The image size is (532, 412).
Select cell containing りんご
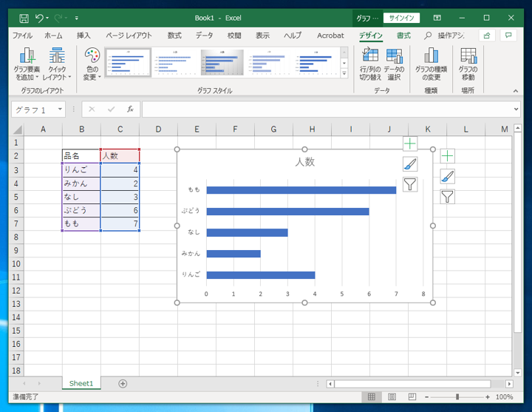coord(81,170)
